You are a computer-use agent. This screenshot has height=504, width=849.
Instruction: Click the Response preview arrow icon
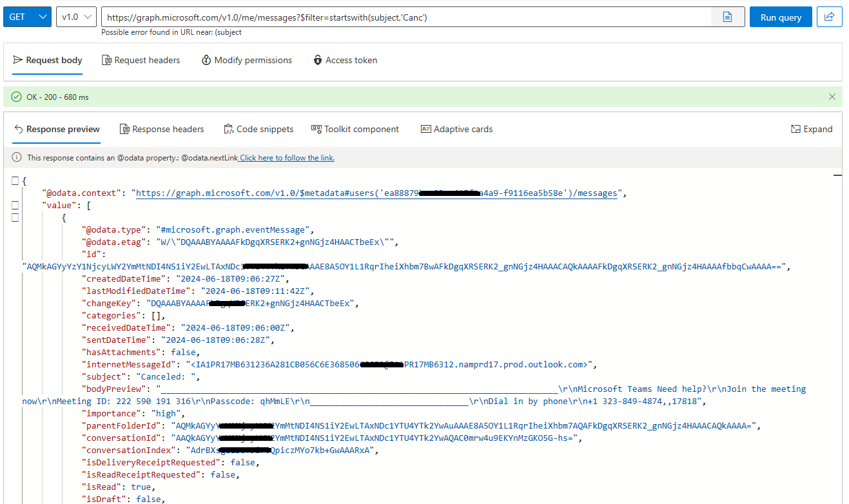[18, 129]
